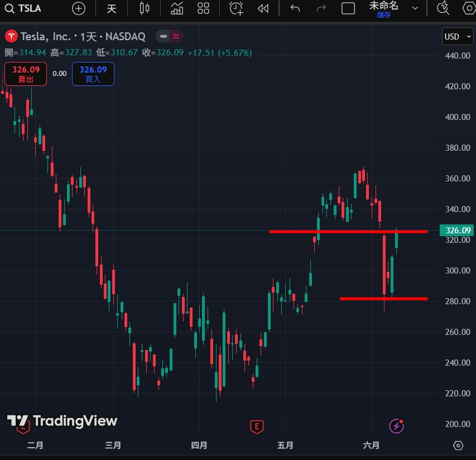Click the 開=314.94 open value
This screenshot has width=476, height=460.
26,52
